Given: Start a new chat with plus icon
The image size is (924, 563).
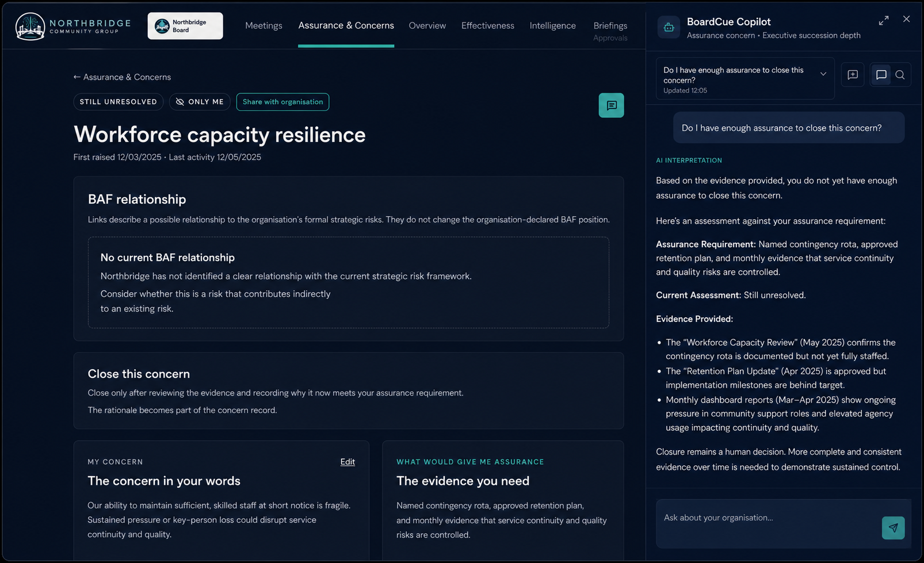Looking at the screenshot, I should click(853, 75).
